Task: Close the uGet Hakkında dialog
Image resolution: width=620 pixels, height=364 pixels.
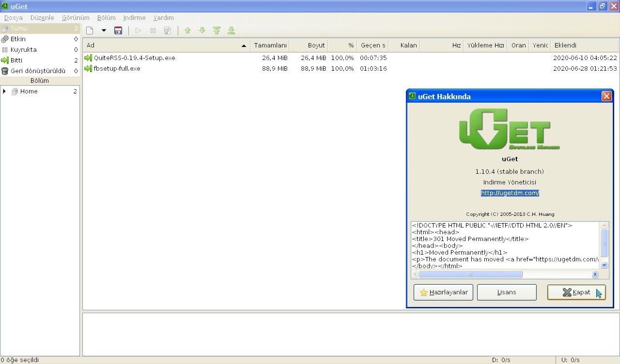Action: (x=606, y=96)
